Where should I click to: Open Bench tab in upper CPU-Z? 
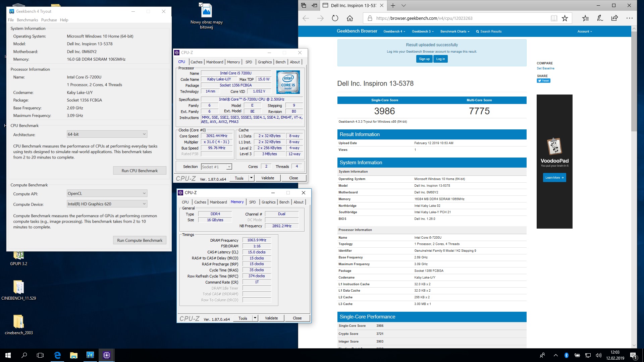[280, 62]
